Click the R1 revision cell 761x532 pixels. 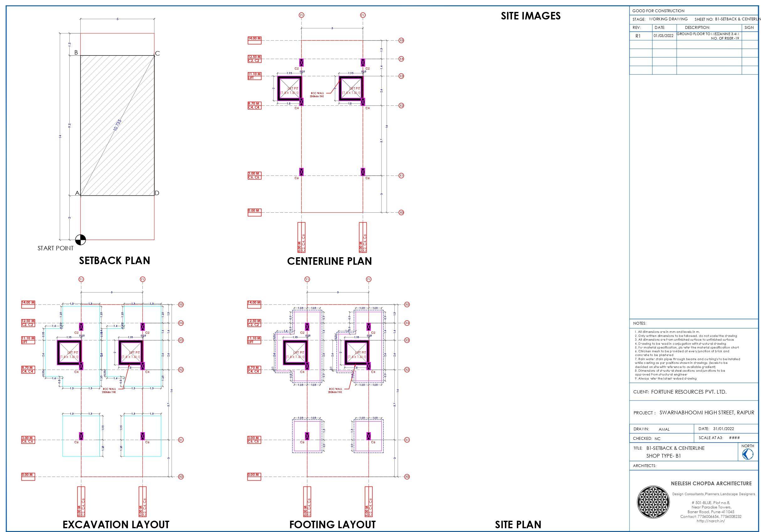click(x=638, y=36)
